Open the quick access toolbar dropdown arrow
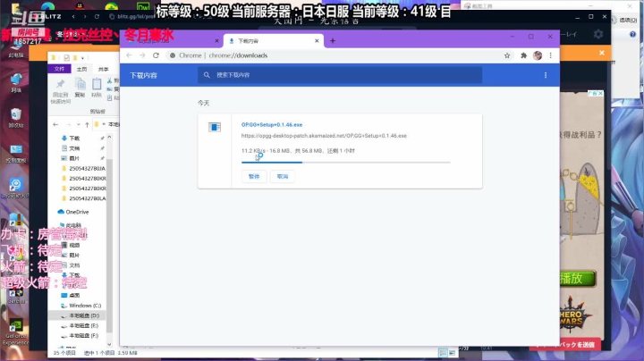Screen dimensions: 644x361 (x=82, y=58)
